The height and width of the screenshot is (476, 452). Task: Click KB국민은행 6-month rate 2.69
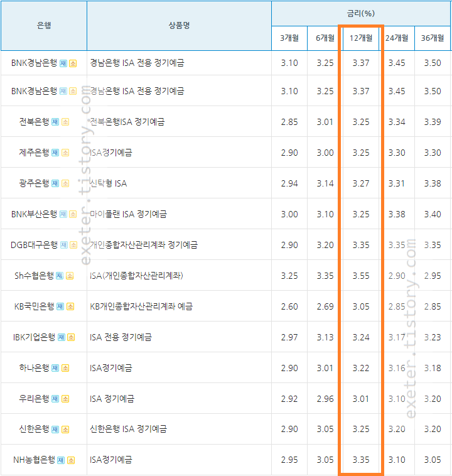325,306
